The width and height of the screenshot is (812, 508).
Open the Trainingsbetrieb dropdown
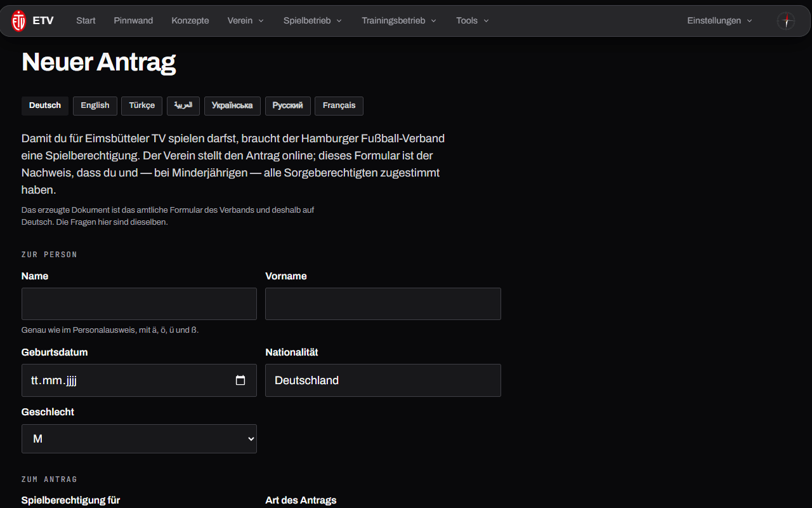[x=399, y=20]
